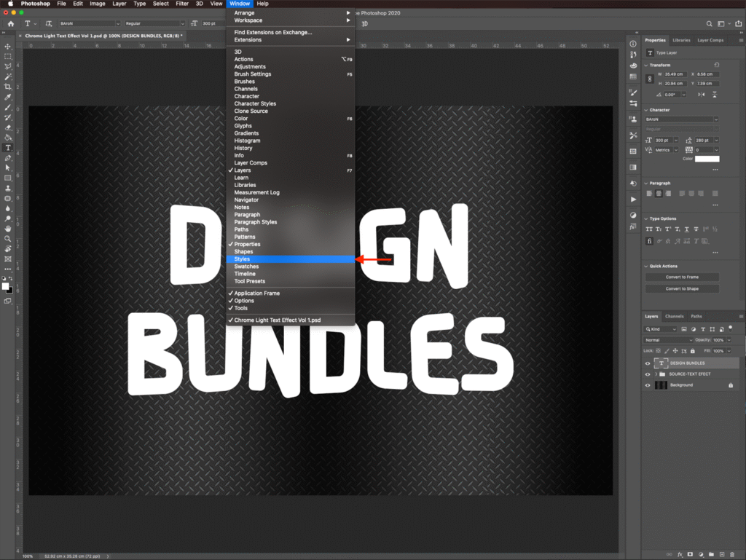Click the fx add layer style icon

pyautogui.click(x=680, y=555)
